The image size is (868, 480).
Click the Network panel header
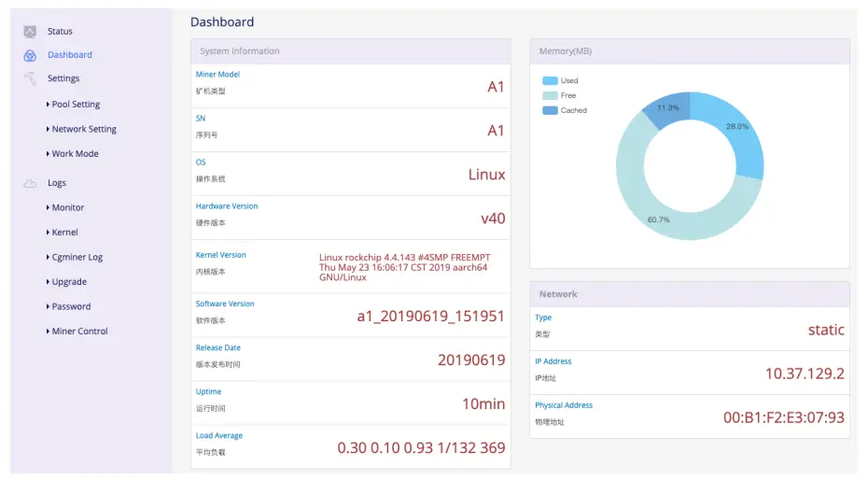(x=689, y=294)
